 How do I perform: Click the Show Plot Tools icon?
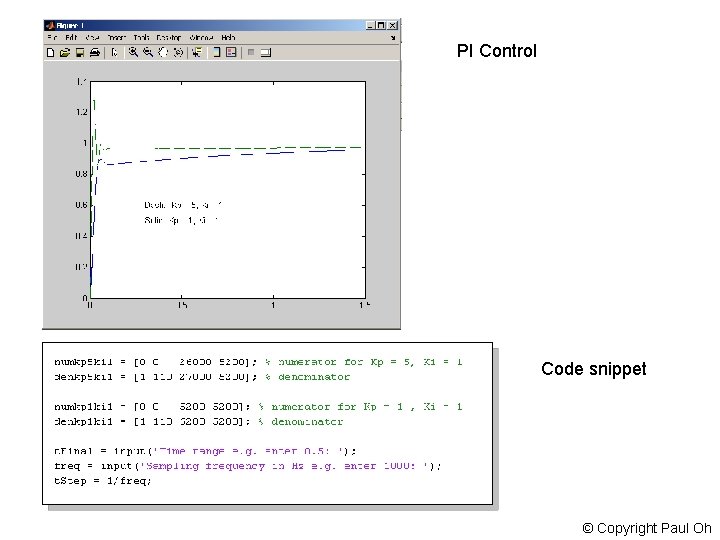[266, 53]
